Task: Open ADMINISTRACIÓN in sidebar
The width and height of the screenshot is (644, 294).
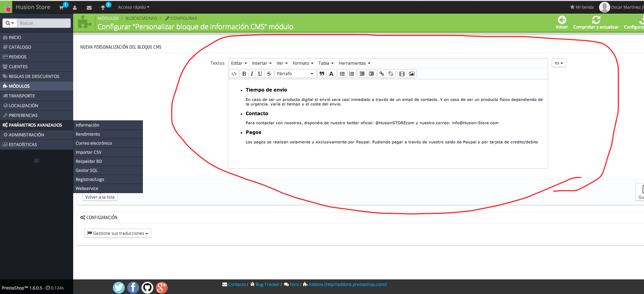Action: click(37, 135)
